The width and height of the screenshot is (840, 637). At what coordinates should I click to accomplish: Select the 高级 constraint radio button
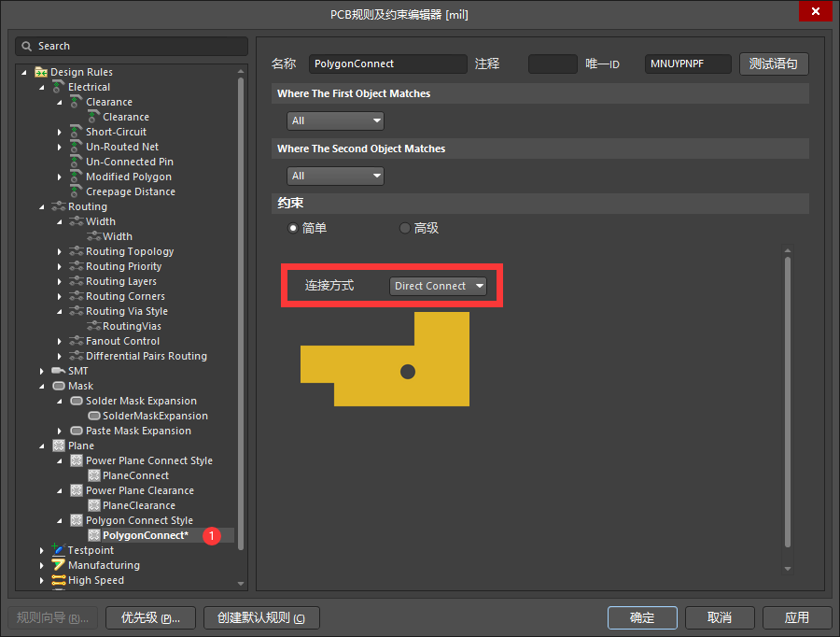click(405, 228)
